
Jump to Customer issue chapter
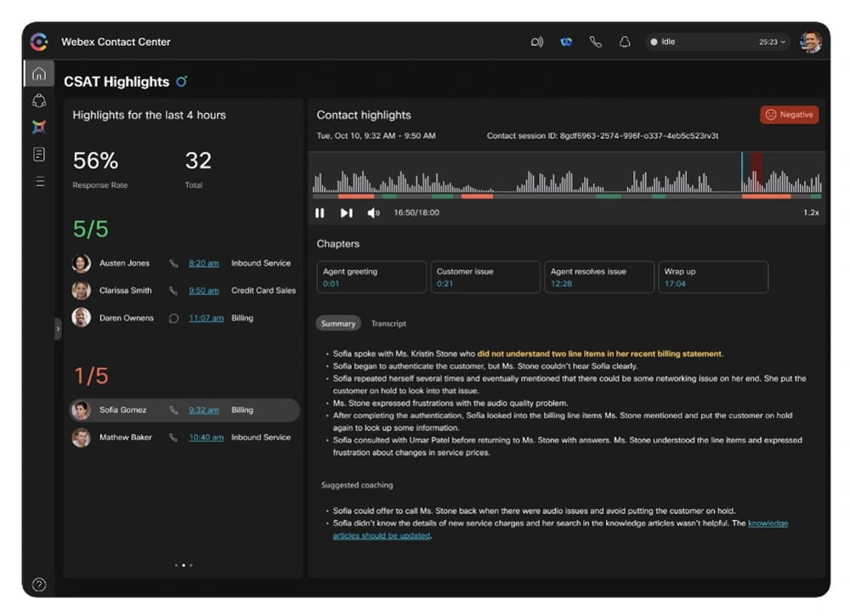(x=485, y=277)
